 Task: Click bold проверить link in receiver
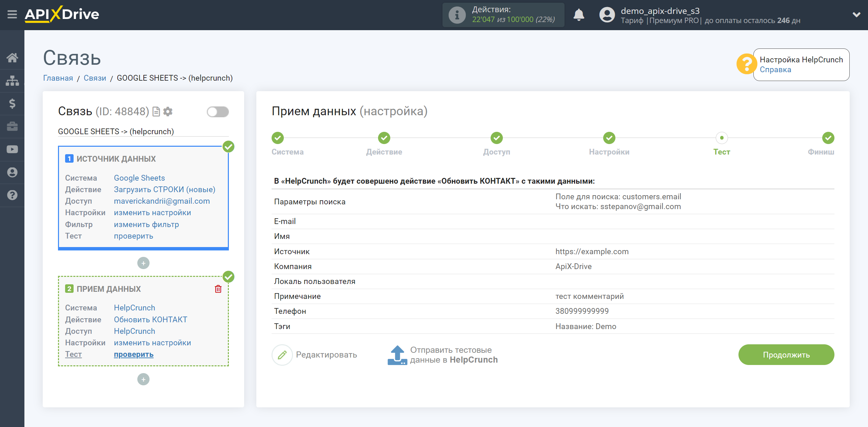point(134,354)
